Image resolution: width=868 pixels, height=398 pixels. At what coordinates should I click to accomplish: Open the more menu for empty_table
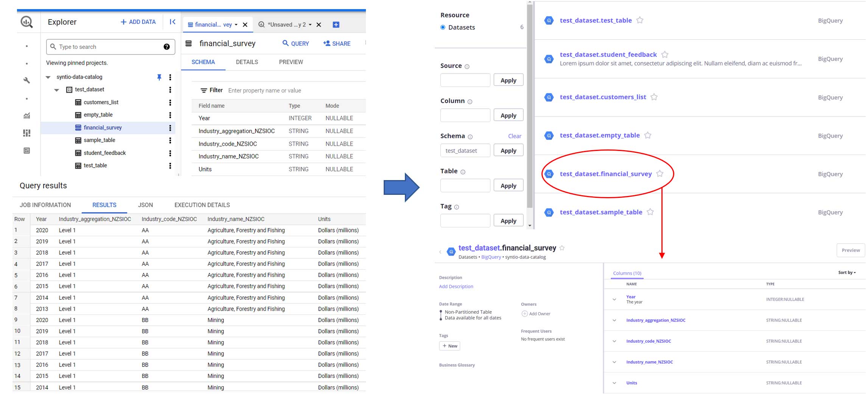[x=170, y=115]
